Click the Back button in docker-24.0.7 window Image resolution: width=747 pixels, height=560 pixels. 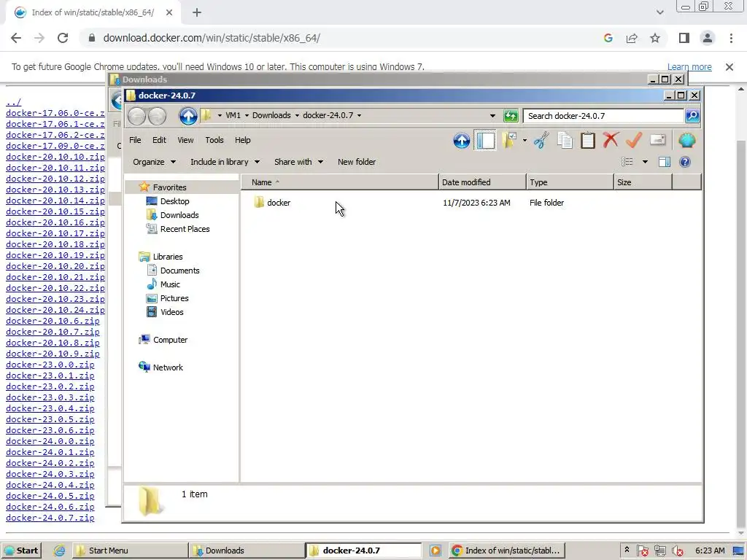pos(136,116)
